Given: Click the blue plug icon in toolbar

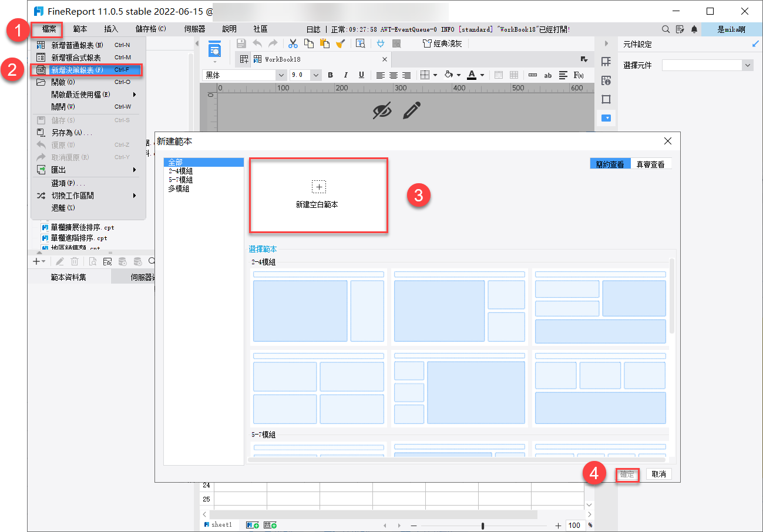Looking at the screenshot, I should pyautogui.click(x=381, y=43).
